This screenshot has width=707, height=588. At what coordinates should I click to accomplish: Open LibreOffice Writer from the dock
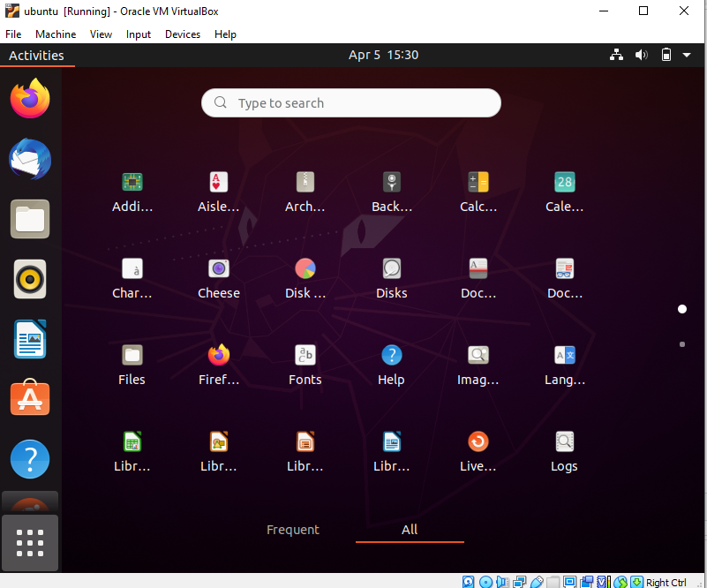point(30,339)
